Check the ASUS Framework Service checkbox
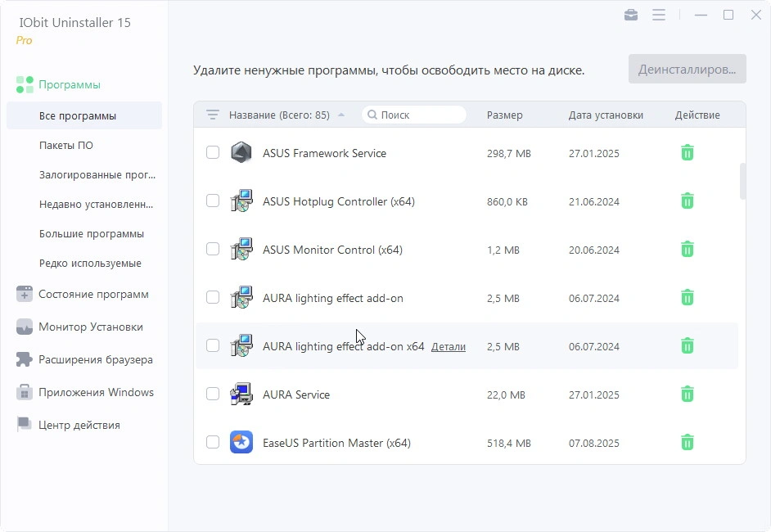 [213, 152]
